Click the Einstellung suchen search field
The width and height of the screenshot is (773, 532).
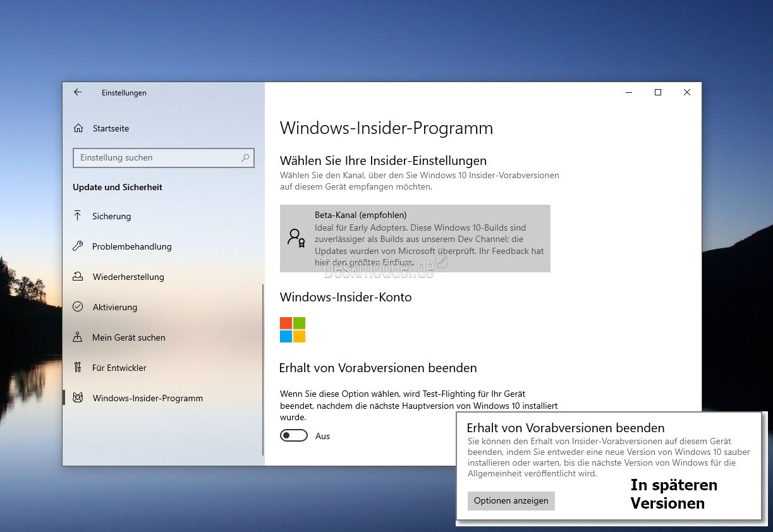point(164,158)
